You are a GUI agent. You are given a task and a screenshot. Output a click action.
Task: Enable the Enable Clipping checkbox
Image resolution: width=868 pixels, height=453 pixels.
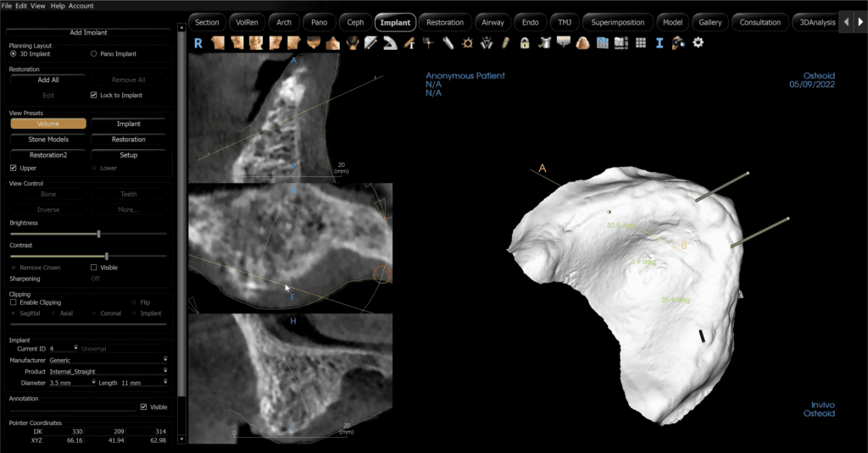pos(14,302)
